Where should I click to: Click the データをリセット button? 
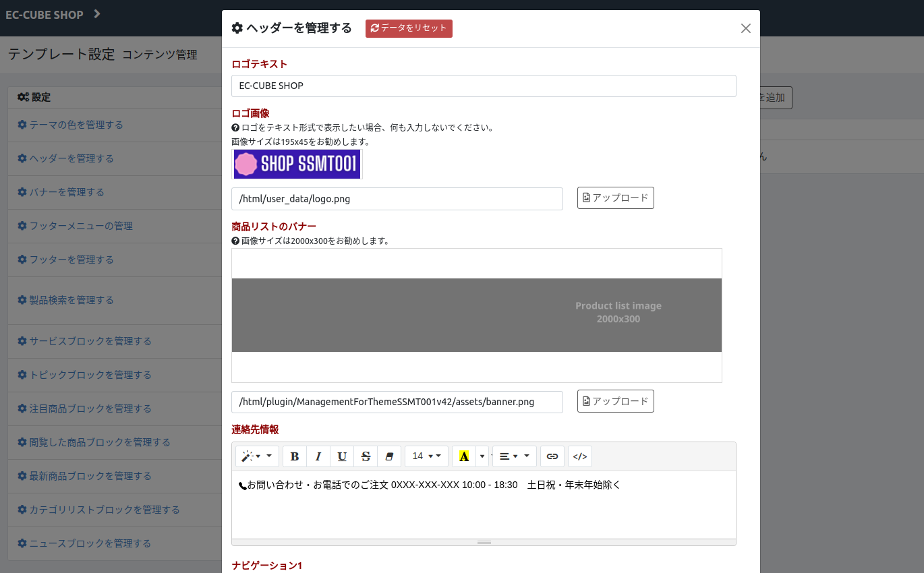click(x=409, y=28)
